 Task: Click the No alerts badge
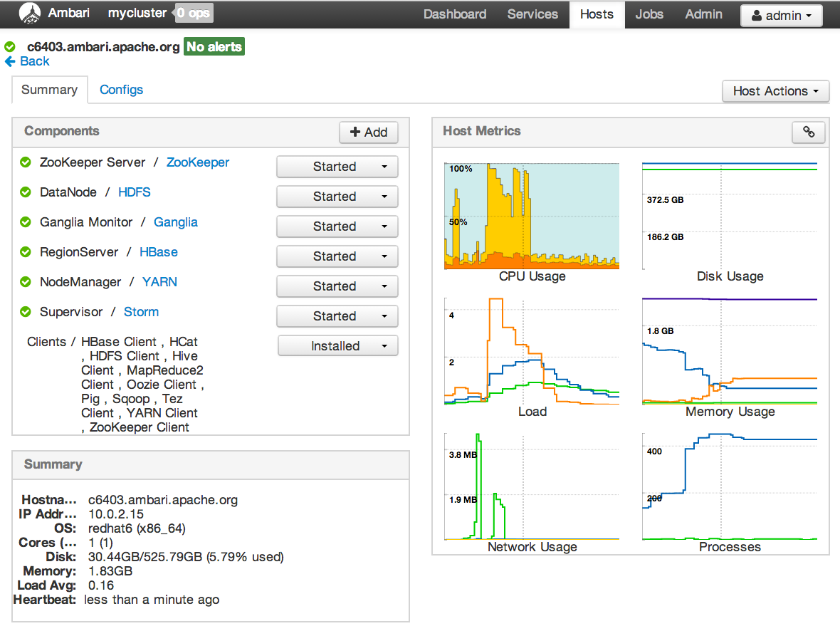[x=214, y=46]
